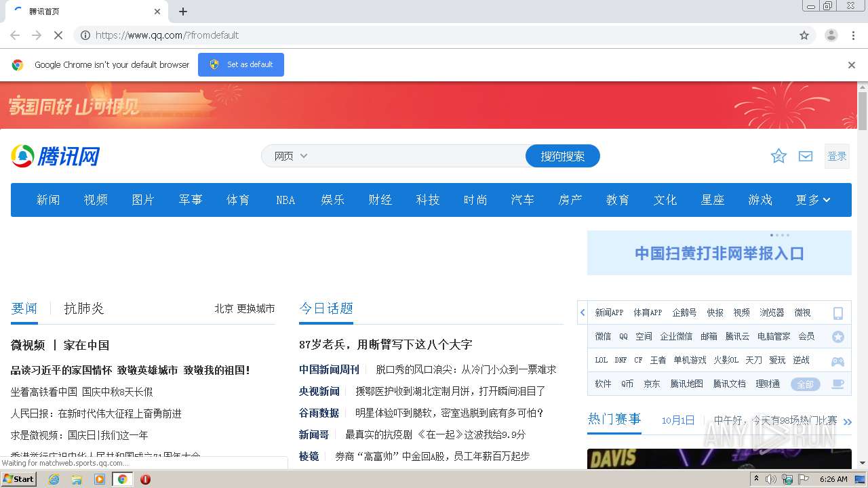The height and width of the screenshot is (488, 868).
Task: Open the media player taskbar icon
Action: [100, 479]
